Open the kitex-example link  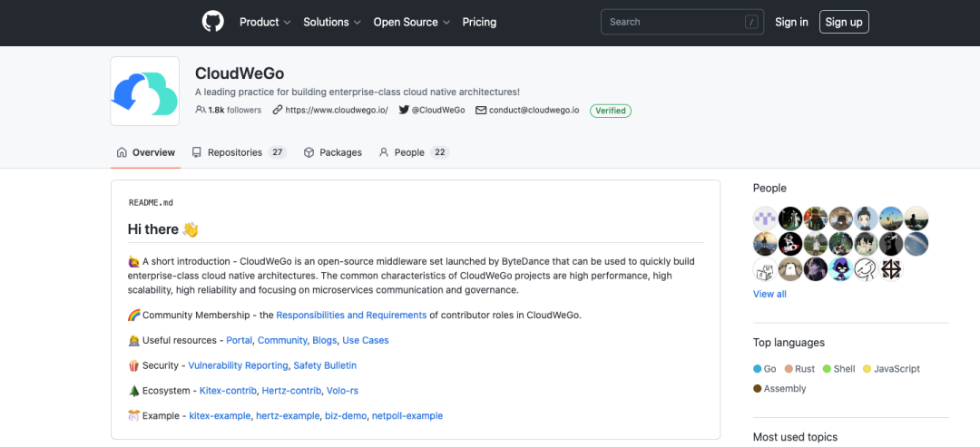(x=220, y=416)
